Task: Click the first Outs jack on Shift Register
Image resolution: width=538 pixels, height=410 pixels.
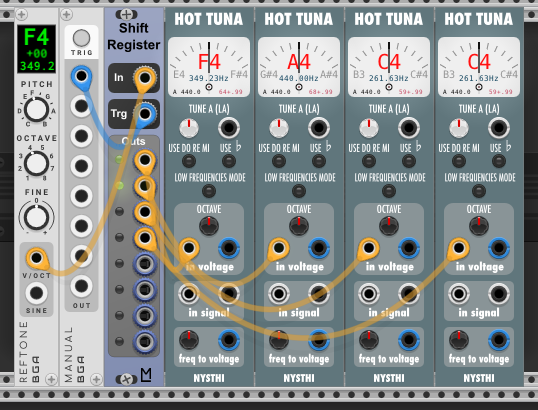Action: tap(145, 160)
